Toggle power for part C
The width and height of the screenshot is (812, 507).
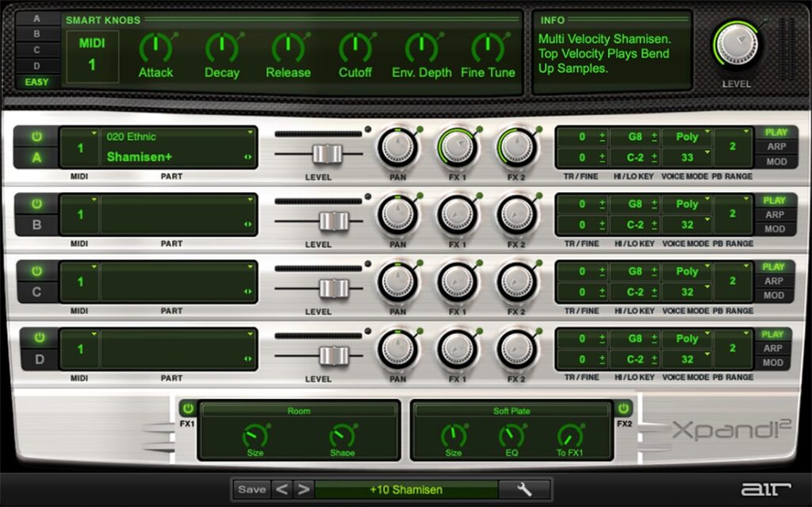(x=36, y=271)
